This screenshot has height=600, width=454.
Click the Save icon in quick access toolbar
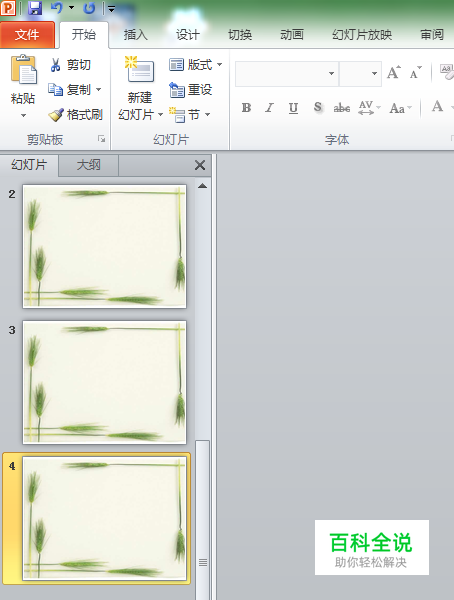tap(35, 8)
